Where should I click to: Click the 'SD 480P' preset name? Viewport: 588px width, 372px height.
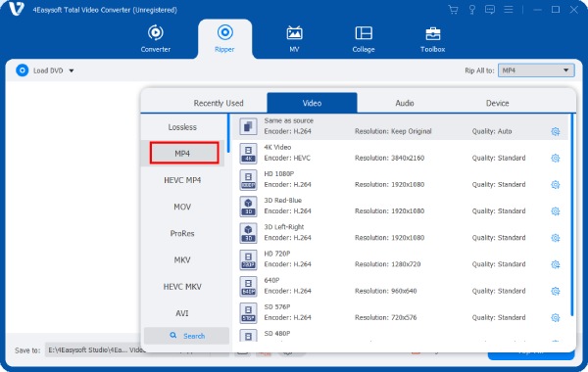pos(277,334)
